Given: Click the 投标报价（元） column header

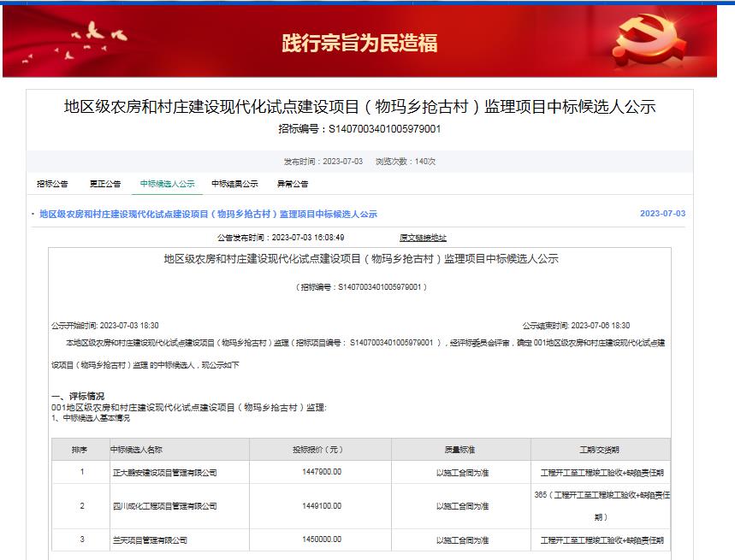Looking at the screenshot, I should point(321,449).
